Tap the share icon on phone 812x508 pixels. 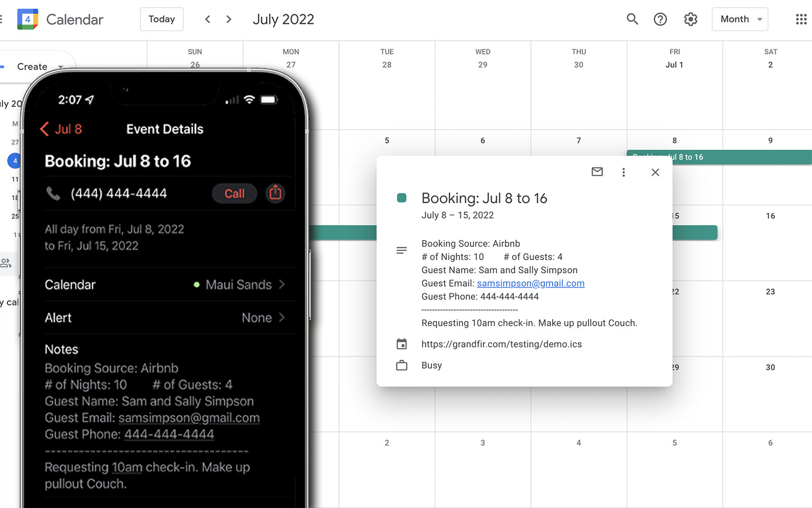pos(275,193)
